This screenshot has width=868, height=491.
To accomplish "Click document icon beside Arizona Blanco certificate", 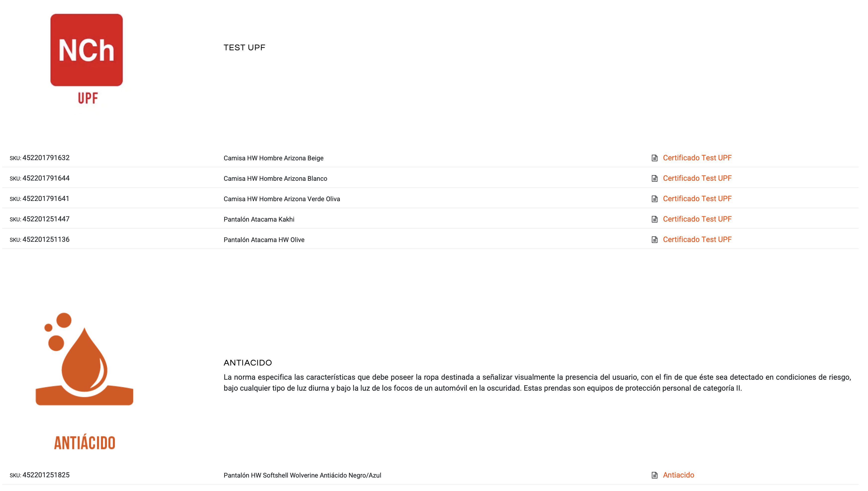I will tap(654, 178).
